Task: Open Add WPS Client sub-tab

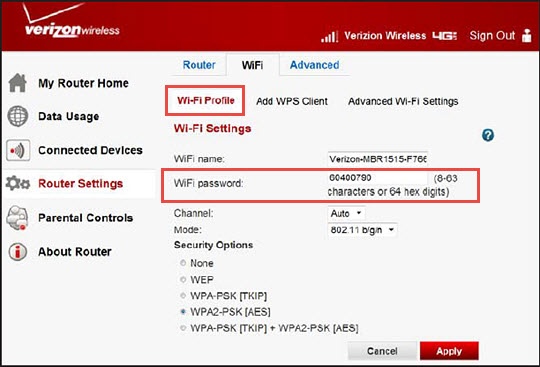Action: [x=292, y=101]
